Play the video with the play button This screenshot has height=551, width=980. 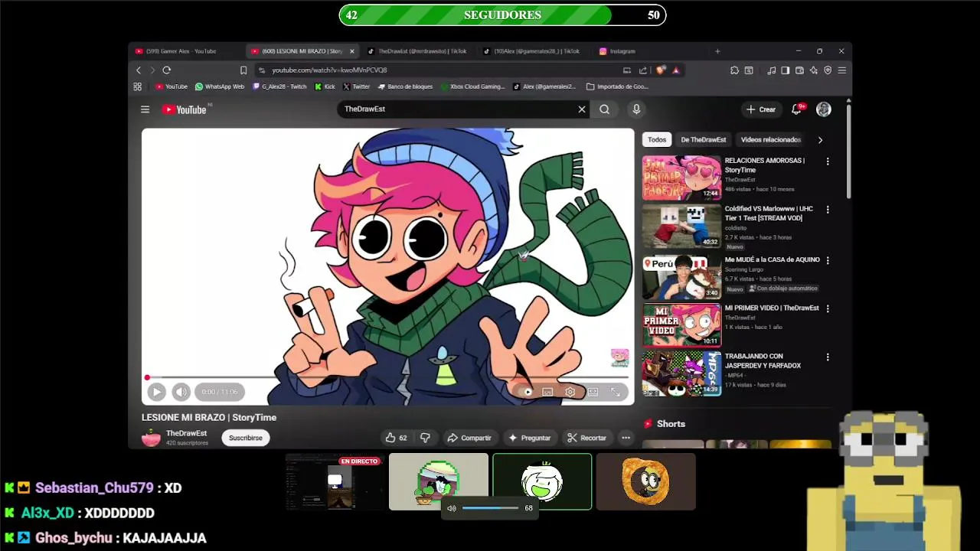pos(156,392)
